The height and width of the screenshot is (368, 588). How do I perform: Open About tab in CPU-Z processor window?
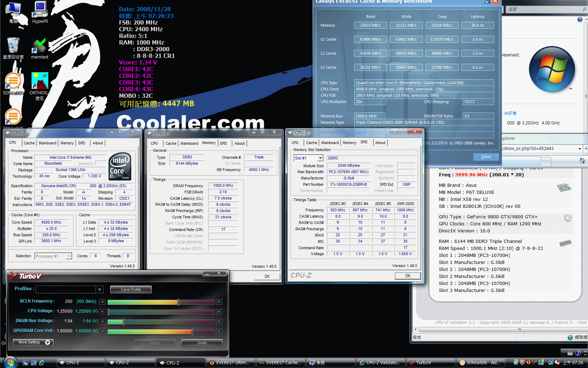[98, 143]
